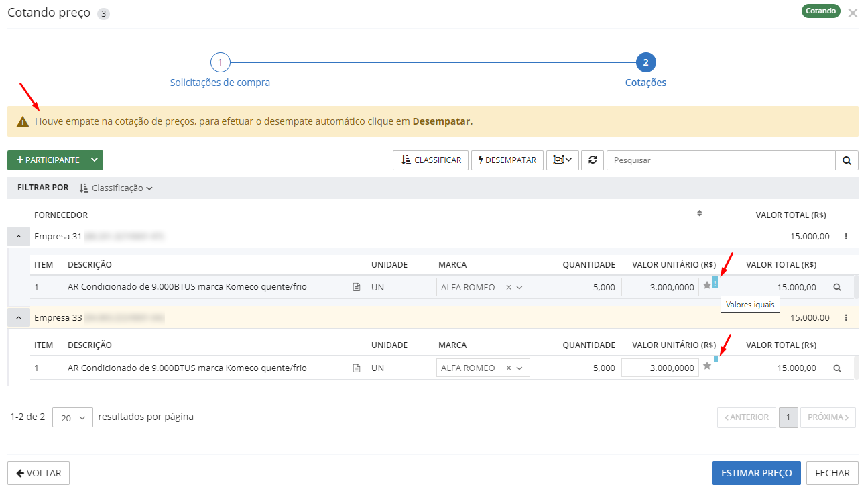868x491 pixels.
Task: Click the Classificar button
Action: click(430, 160)
